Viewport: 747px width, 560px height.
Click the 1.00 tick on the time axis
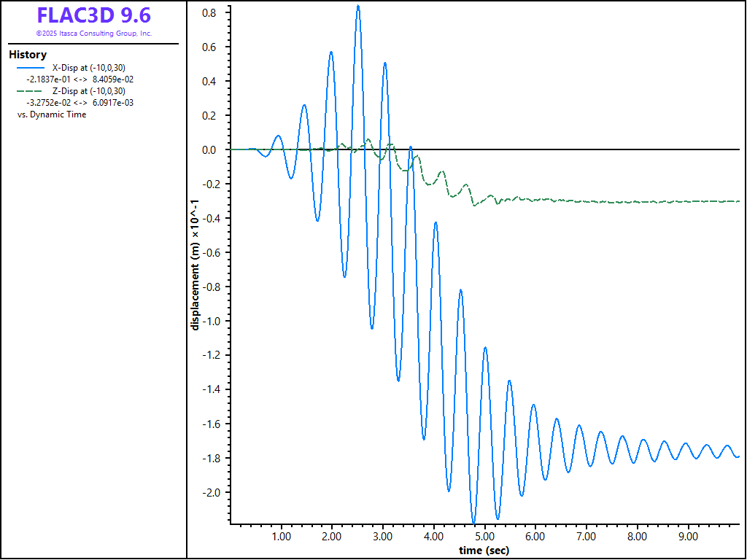[x=282, y=537]
